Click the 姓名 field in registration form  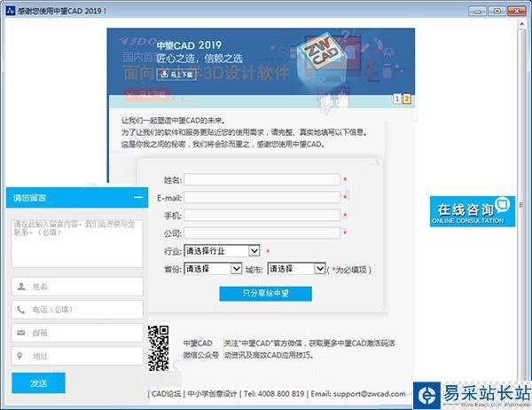coord(262,179)
